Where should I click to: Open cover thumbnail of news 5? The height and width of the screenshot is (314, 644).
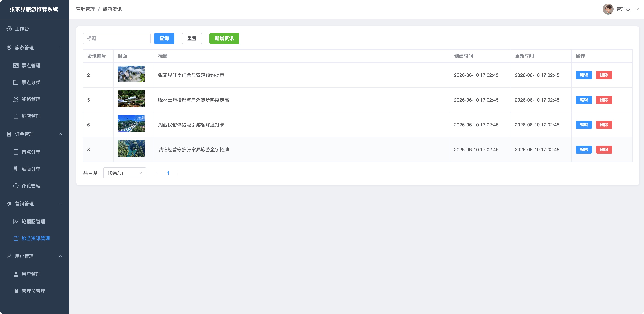click(x=131, y=99)
